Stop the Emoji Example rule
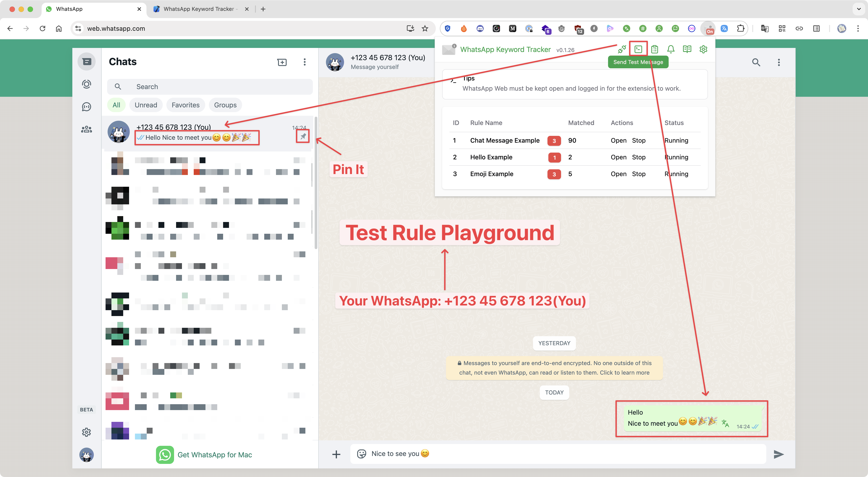This screenshot has height=477, width=868. [639, 174]
